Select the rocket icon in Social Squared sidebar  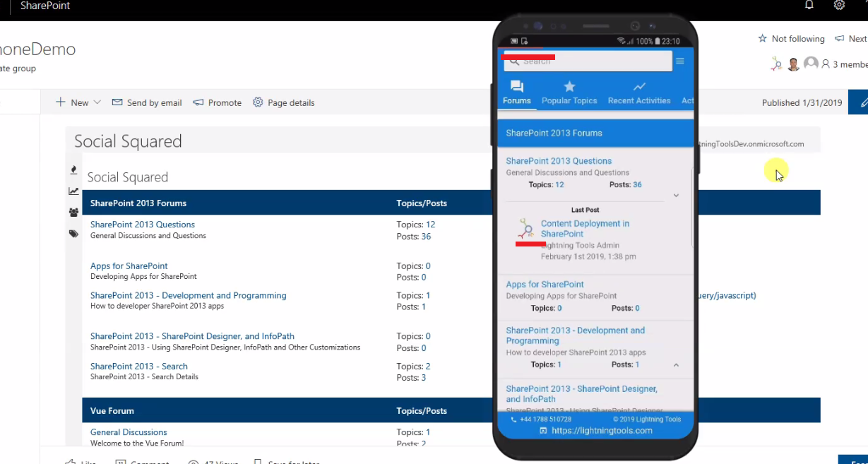click(x=73, y=169)
